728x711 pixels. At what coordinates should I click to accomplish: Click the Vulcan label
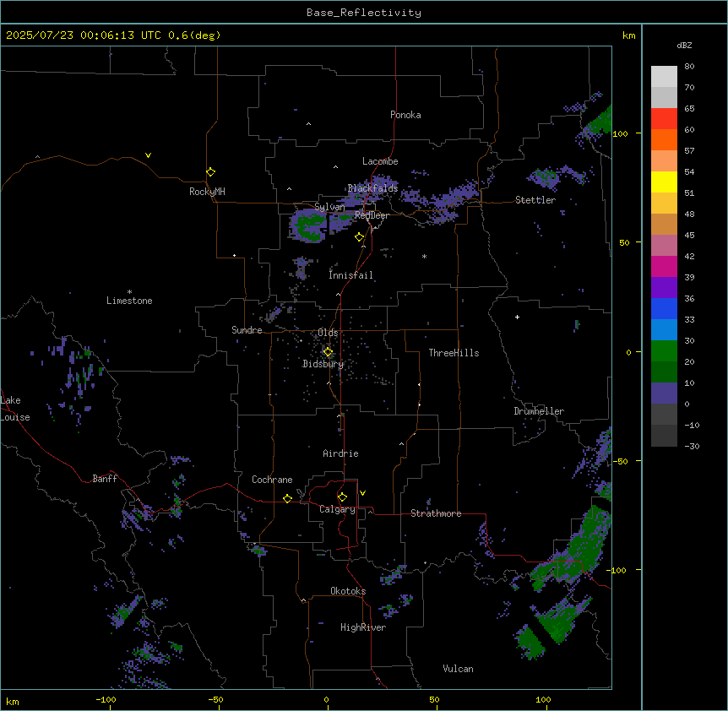tap(458, 669)
